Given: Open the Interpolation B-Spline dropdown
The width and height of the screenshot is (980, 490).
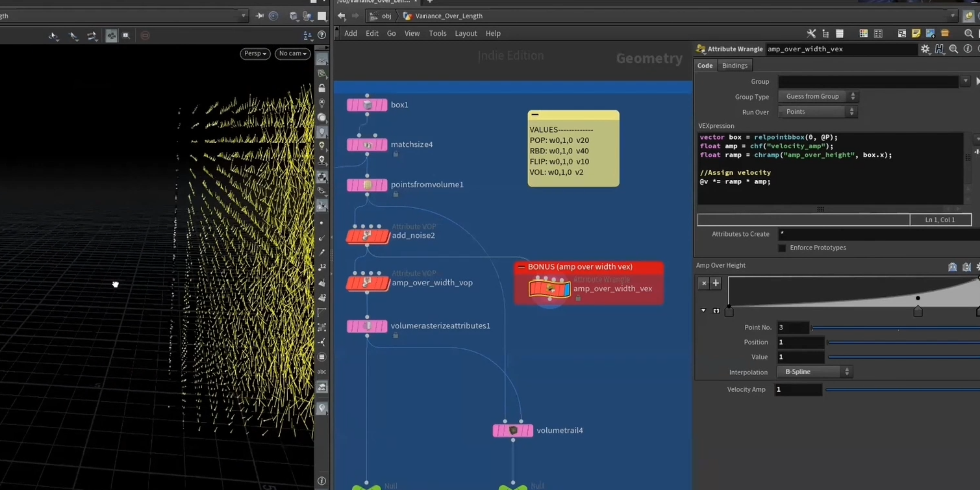Looking at the screenshot, I should pyautogui.click(x=814, y=372).
